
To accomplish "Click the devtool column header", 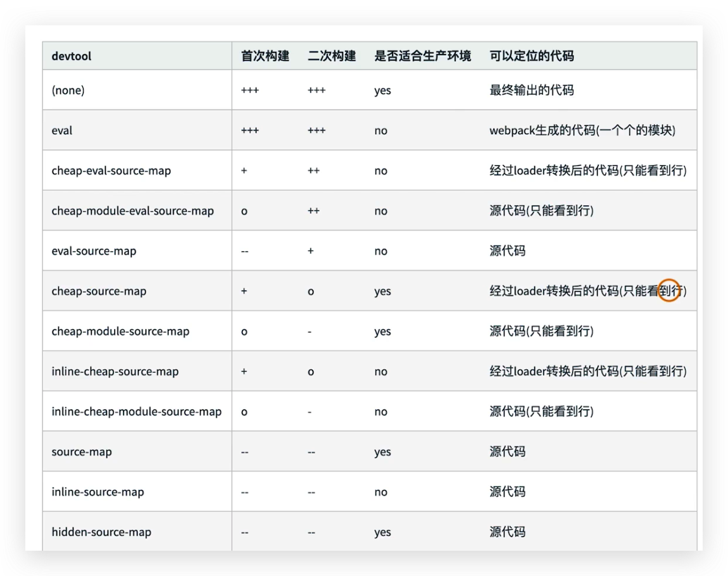I will pos(70,56).
